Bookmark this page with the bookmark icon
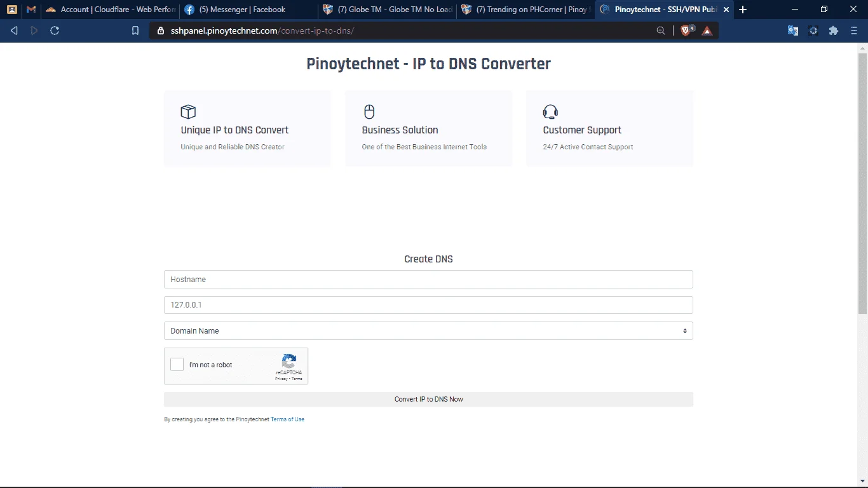The image size is (868, 488). click(x=135, y=30)
